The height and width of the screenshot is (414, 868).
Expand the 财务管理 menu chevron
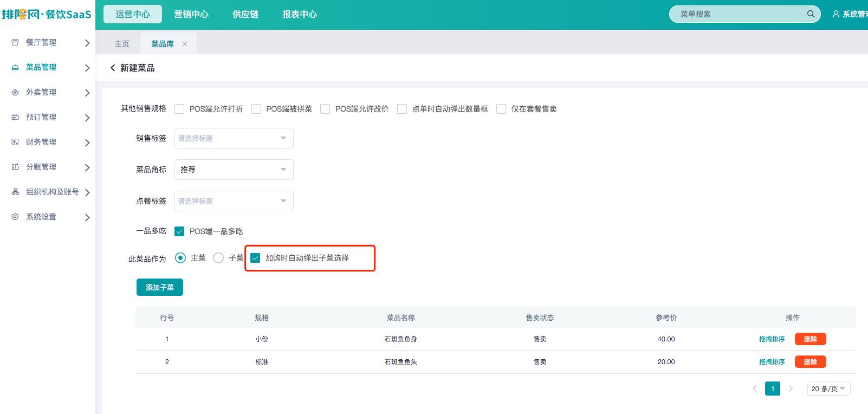[x=87, y=143]
